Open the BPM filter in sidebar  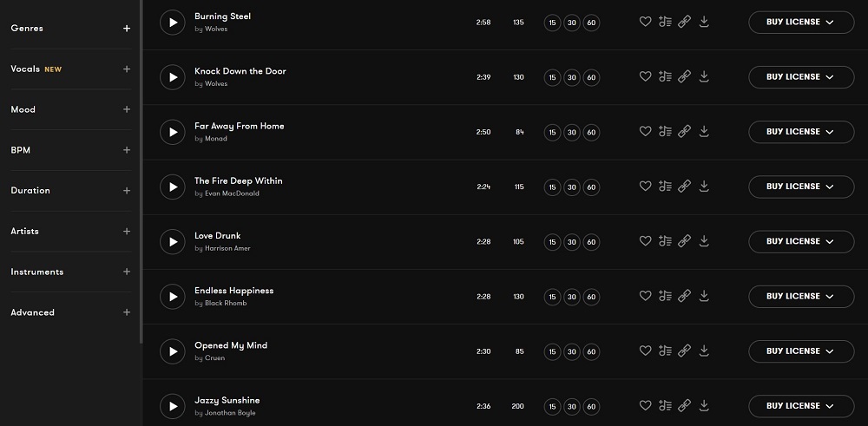coord(127,150)
